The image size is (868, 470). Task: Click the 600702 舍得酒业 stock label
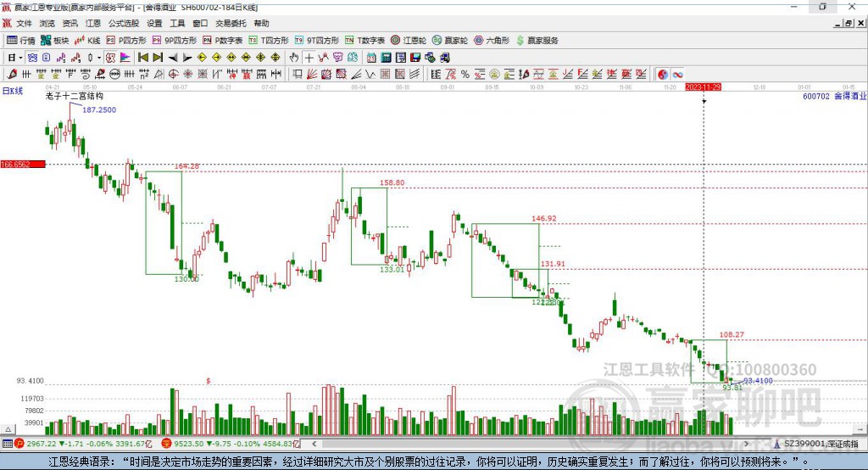[x=834, y=96]
